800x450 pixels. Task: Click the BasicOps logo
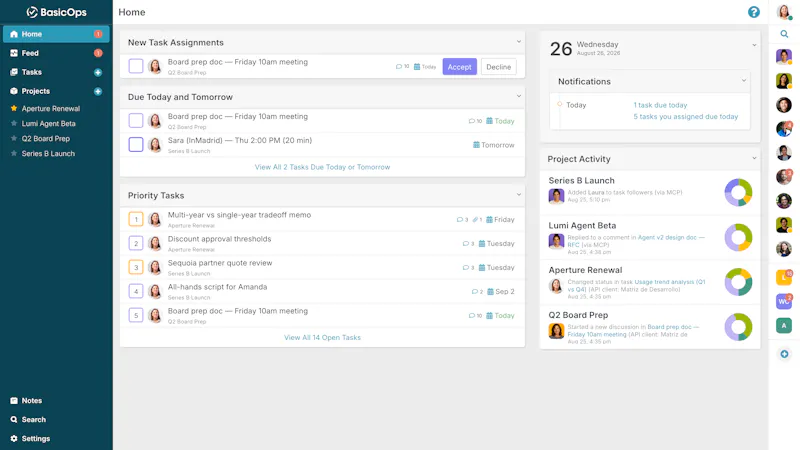[x=56, y=12]
